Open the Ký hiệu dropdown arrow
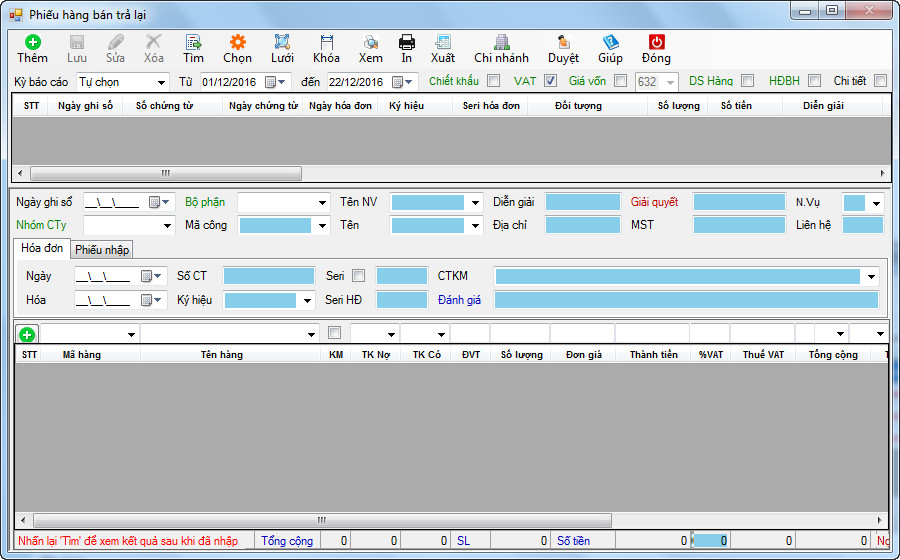900x560 pixels. (x=308, y=301)
